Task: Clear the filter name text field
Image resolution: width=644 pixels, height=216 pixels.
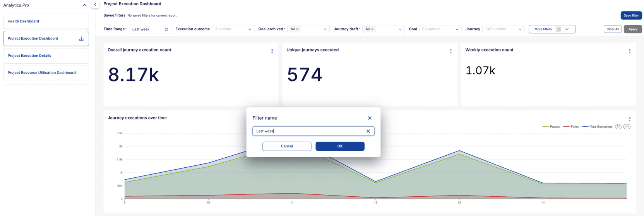Action: click(x=368, y=131)
